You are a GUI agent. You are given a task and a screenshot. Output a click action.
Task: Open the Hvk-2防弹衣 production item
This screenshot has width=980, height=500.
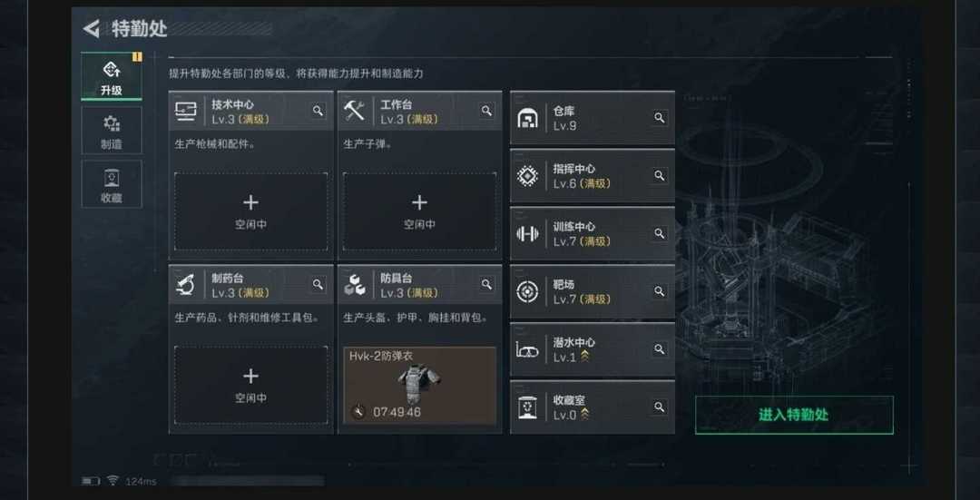pyautogui.click(x=419, y=385)
